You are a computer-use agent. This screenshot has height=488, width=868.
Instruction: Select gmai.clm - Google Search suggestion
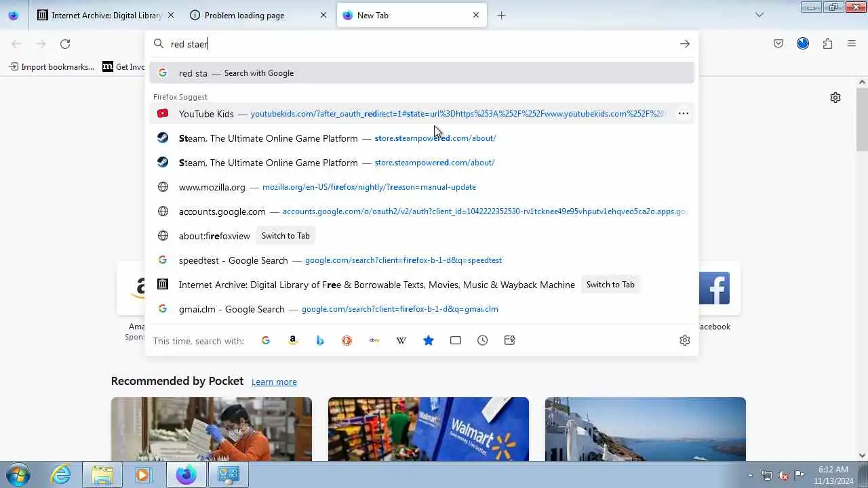[x=422, y=309]
